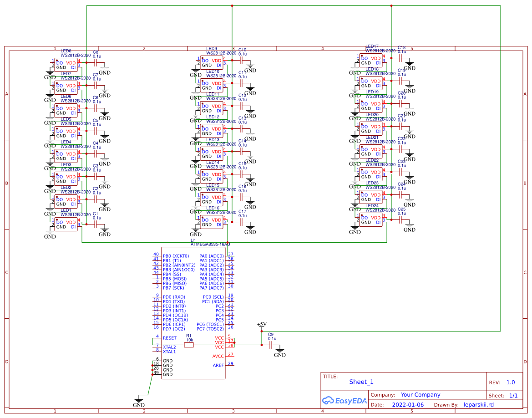Click the REV 1.0 value
The image size is (532, 418).
[x=511, y=382]
